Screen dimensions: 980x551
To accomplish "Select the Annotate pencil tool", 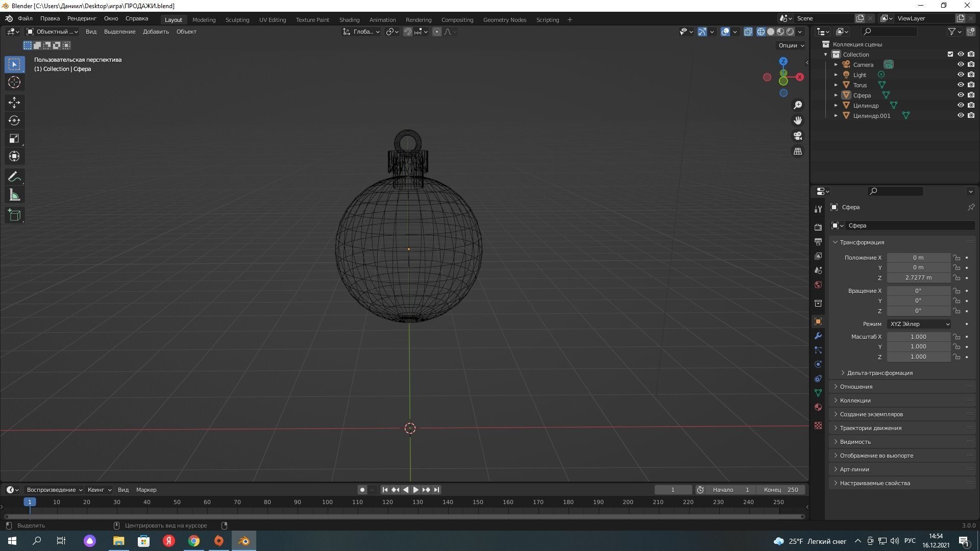I will pyautogui.click(x=14, y=177).
